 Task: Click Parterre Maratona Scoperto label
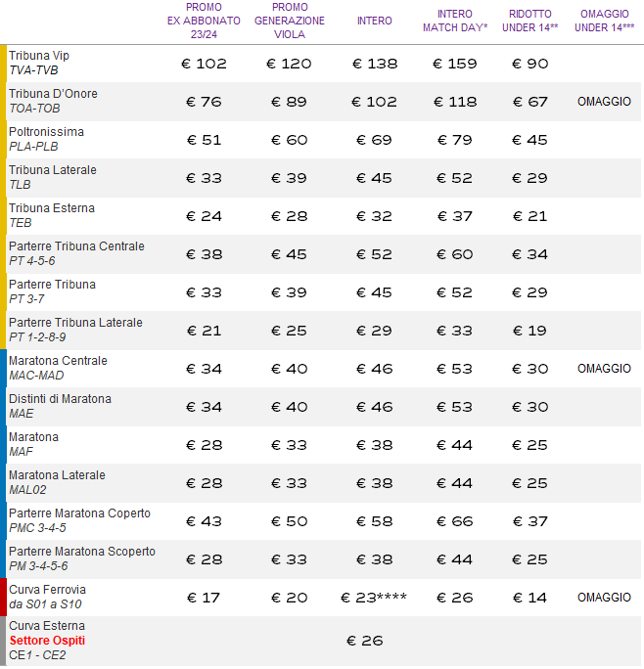pos(82,552)
